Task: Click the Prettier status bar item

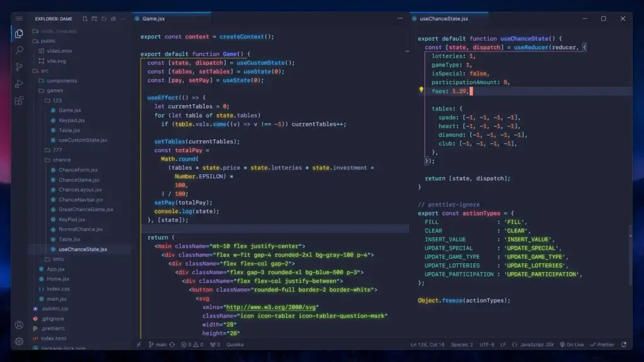Action: pos(602,345)
